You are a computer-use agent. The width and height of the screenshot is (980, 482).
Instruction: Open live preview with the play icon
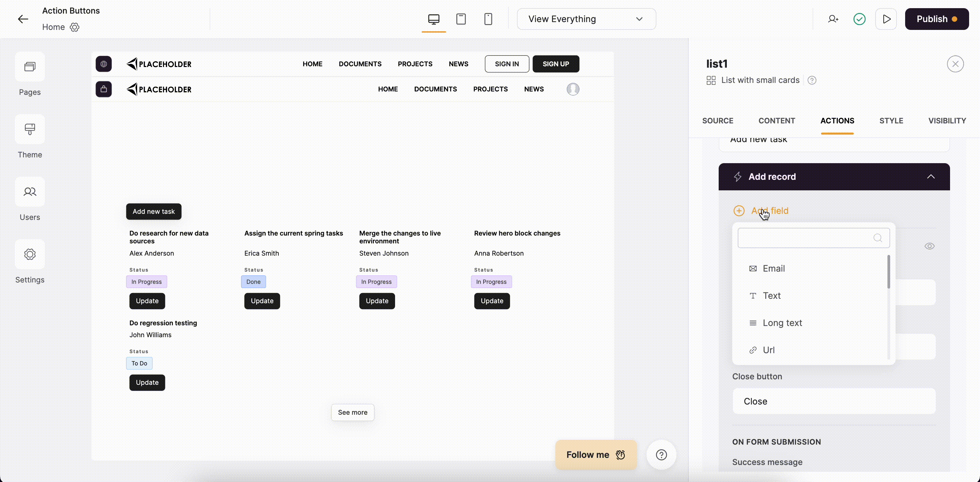(886, 19)
